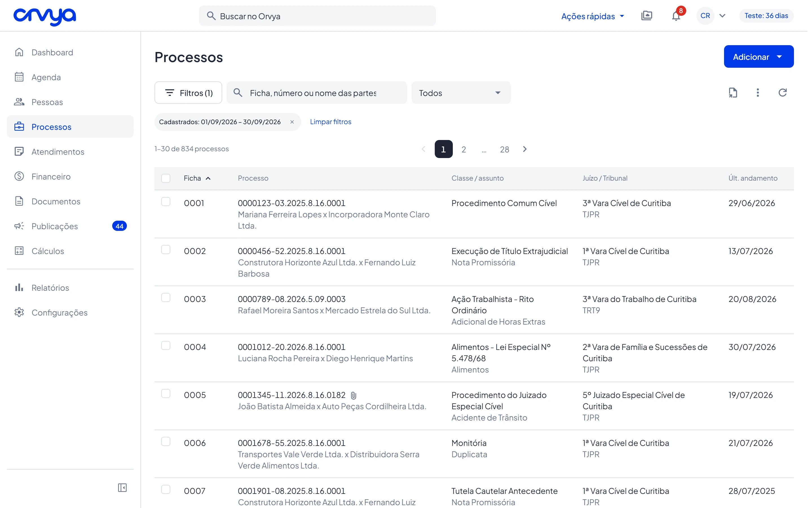Open the media library icon in header
This screenshot has height=508, width=812.
646,16
